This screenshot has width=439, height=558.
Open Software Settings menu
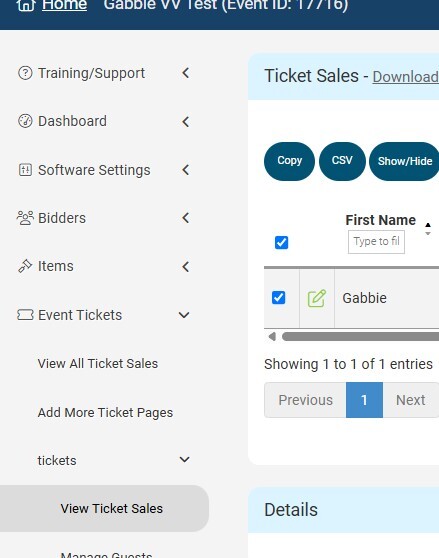click(94, 170)
